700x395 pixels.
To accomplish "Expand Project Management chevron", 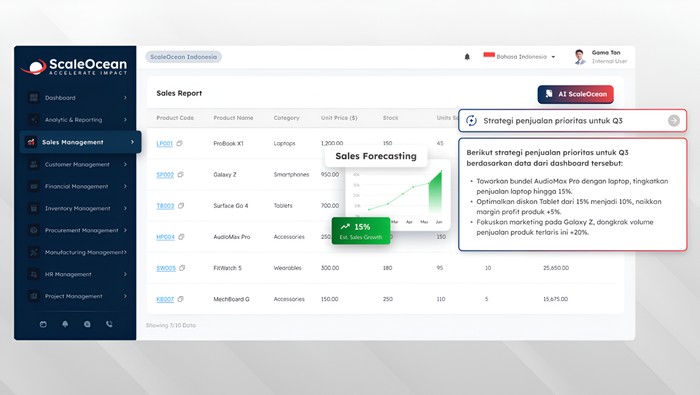I will tap(125, 296).
